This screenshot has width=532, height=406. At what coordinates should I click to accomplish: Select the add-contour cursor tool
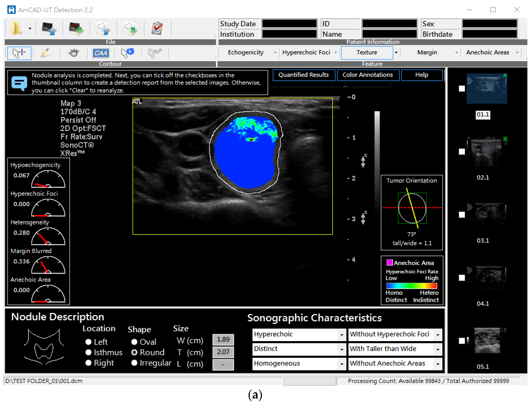point(19,53)
